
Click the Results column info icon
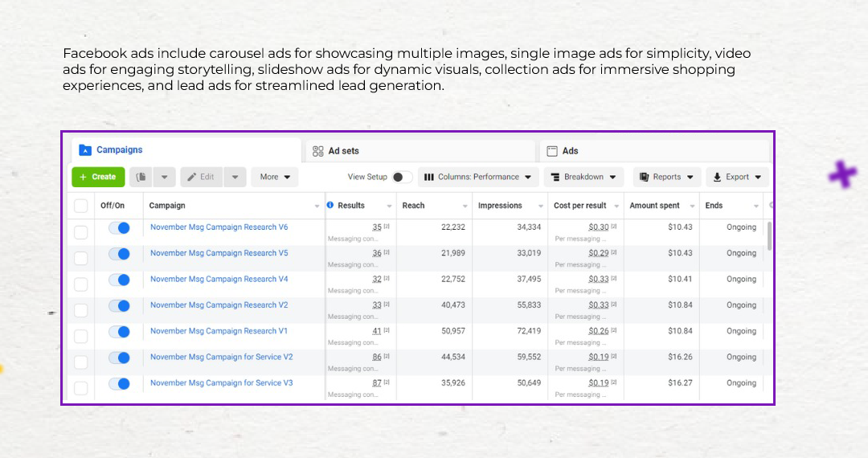[330, 206]
